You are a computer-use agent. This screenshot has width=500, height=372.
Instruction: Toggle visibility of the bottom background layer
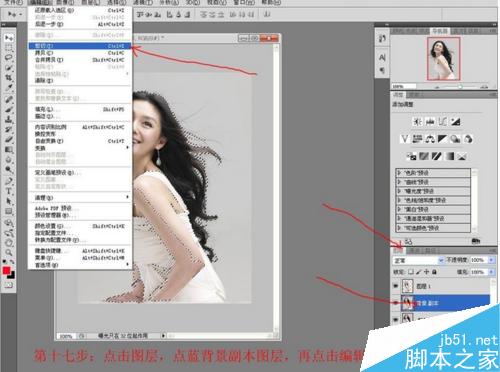pos(396,319)
